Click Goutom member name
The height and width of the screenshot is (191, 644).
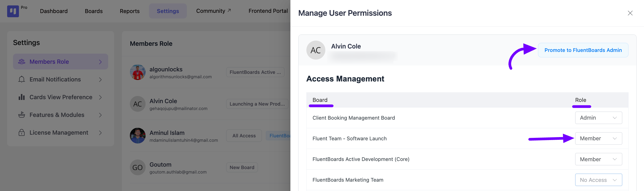click(x=161, y=164)
